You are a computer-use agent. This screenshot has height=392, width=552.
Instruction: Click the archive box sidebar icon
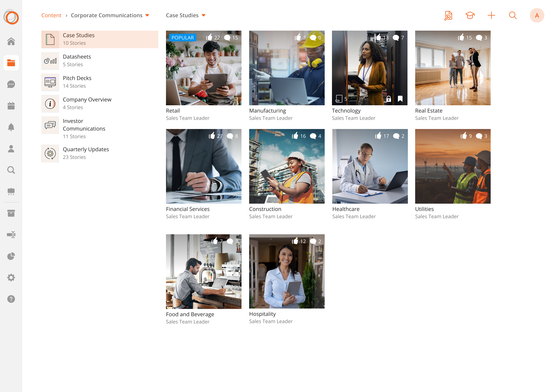click(x=11, y=213)
